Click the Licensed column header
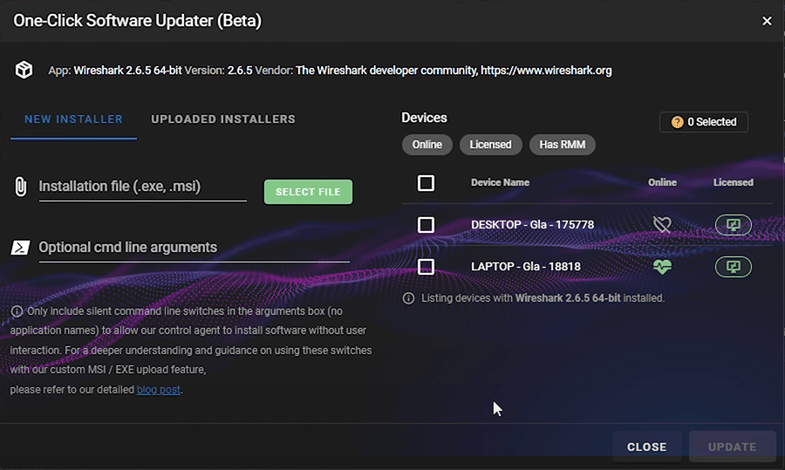 coord(733,183)
